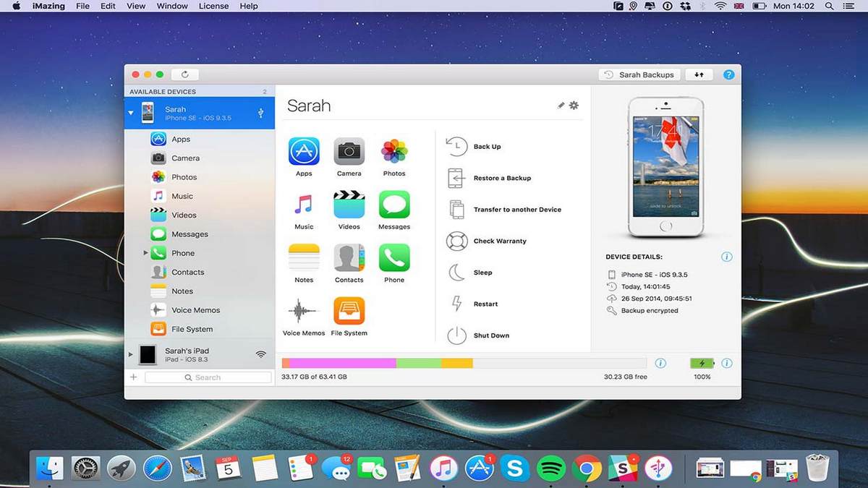
Task: Collapse the Sarah device in the sidebar
Action: click(131, 112)
